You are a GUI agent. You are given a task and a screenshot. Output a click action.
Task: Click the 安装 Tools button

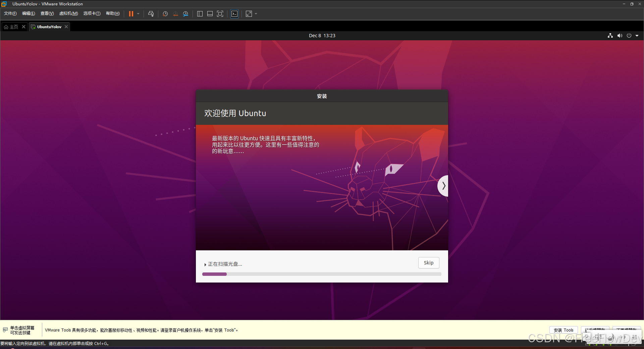tap(563, 330)
